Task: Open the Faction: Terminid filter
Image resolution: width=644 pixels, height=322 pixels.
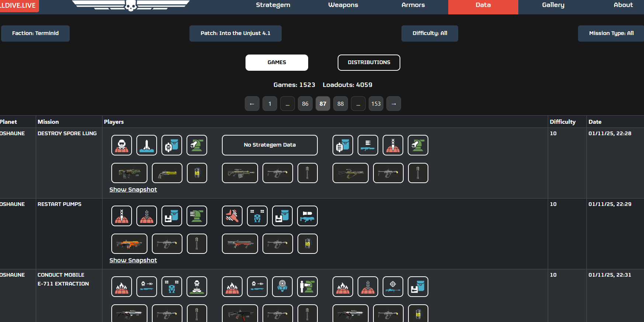Action: point(35,34)
